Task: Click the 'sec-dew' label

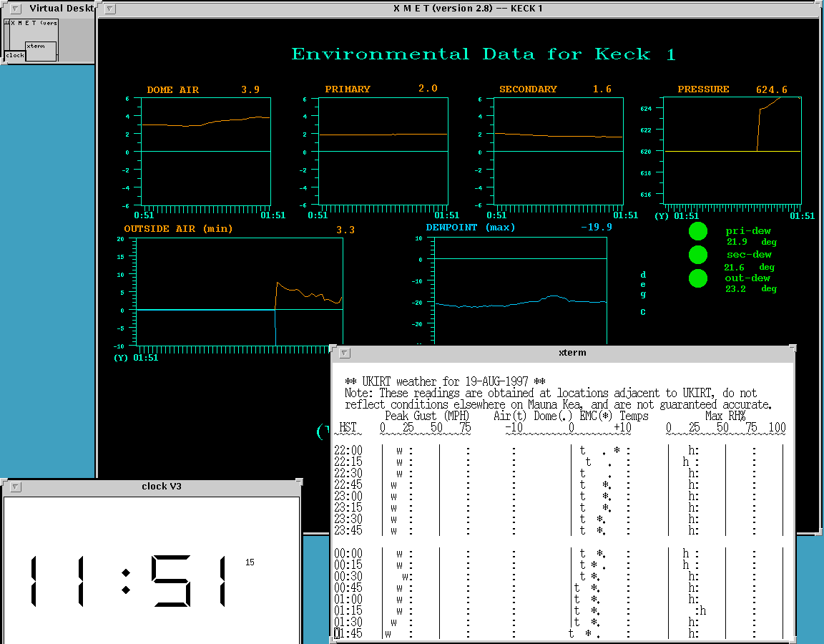Action: 749,255
